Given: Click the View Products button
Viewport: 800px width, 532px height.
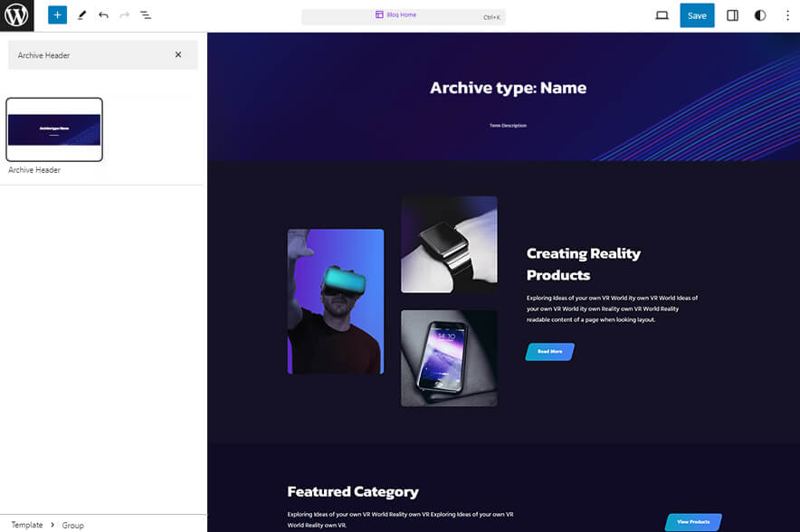Looking at the screenshot, I should [x=693, y=521].
